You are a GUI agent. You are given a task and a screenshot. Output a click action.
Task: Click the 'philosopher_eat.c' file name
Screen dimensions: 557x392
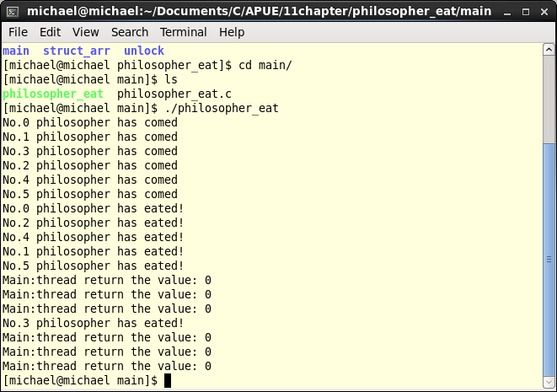[x=174, y=94]
